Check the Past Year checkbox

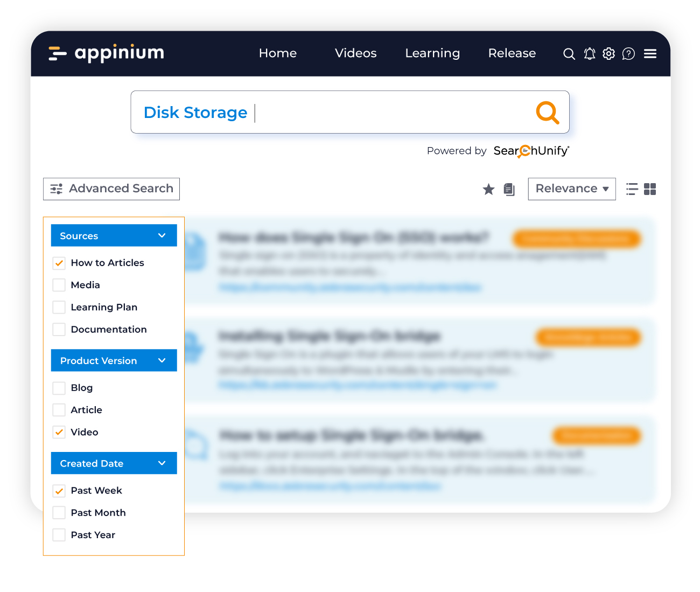59,535
